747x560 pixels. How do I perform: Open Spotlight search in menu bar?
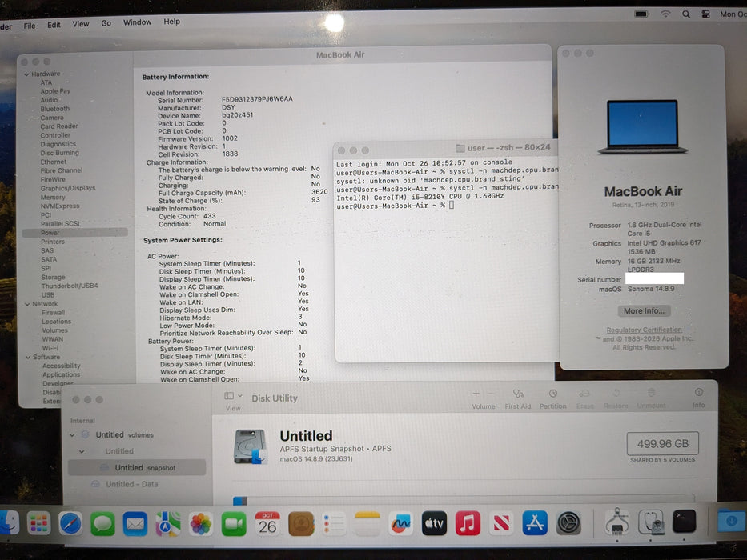point(686,14)
